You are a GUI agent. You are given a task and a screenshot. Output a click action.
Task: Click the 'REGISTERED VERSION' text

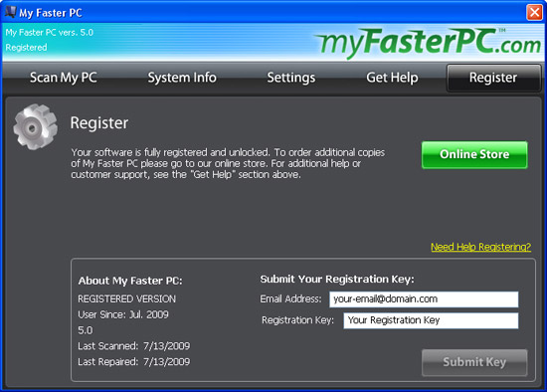tap(126, 299)
